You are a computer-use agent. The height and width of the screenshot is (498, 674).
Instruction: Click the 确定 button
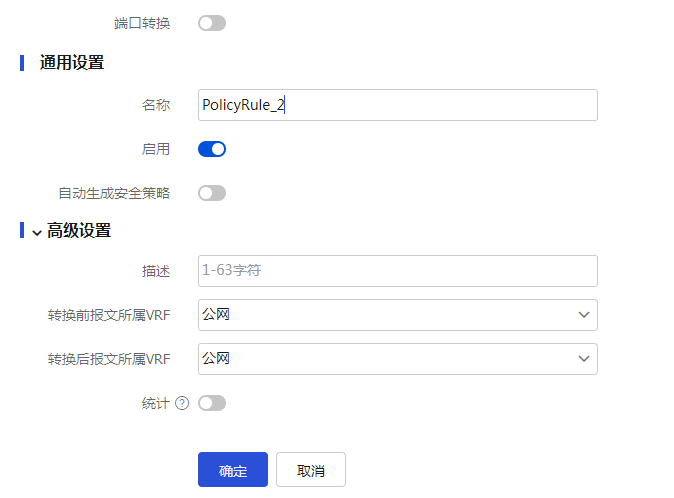pyautogui.click(x=233, y=470)
